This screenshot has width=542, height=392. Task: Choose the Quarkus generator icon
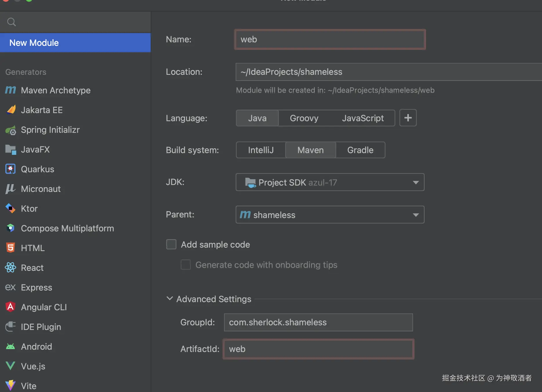point(10,169)
